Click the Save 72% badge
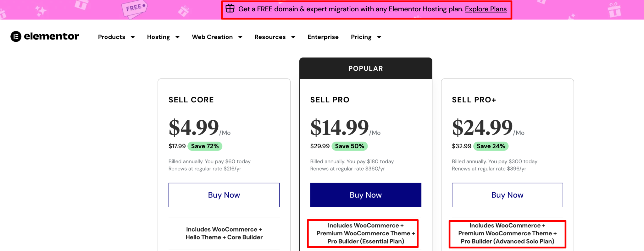Viewport: 644px width, 251px height. click(205, 146)
